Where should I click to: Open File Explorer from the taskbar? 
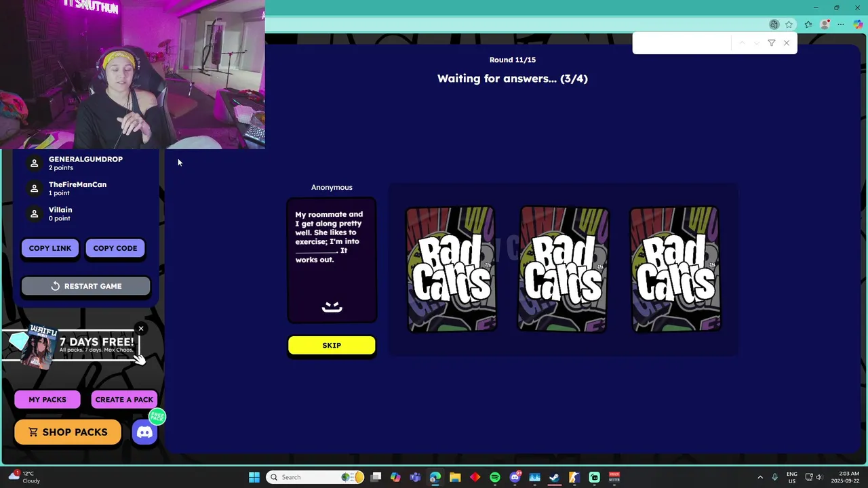[455, 477]
